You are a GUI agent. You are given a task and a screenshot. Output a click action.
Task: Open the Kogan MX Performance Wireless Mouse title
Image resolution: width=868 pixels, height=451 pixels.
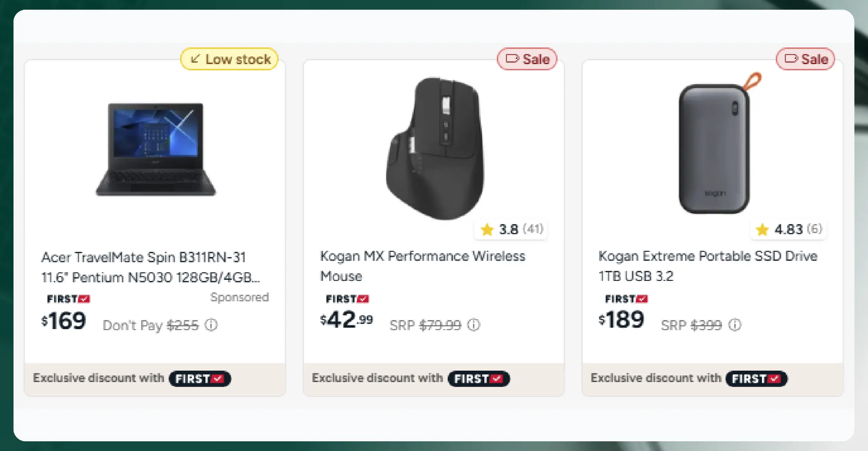422,266
